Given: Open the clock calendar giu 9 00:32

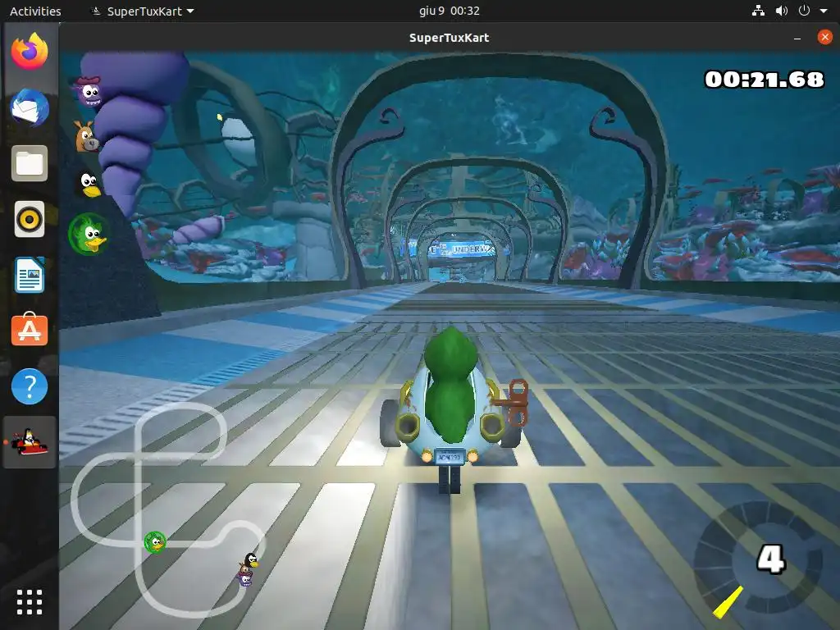Looking at the screenshot, I should coord(449,11).
